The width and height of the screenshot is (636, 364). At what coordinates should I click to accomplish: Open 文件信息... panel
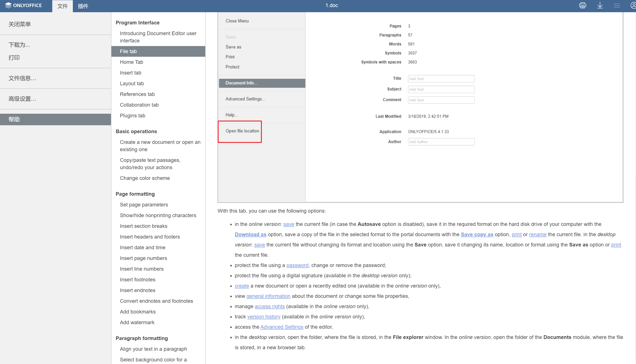22,78
